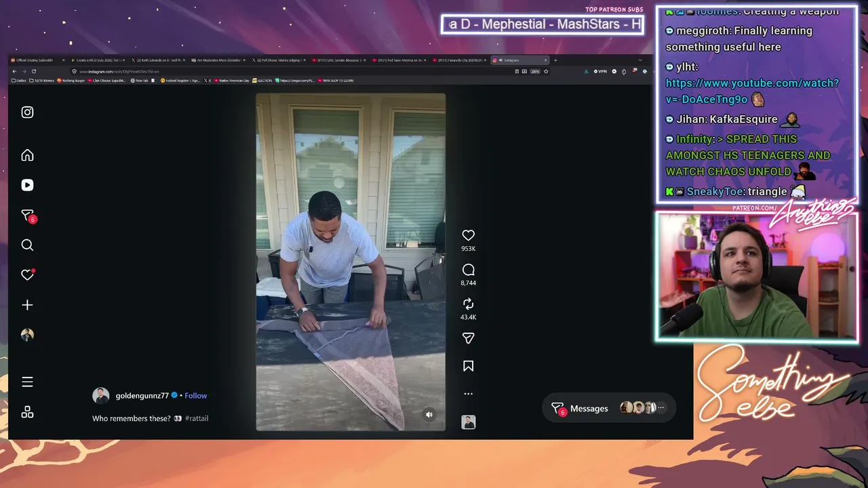Share the reel via paper plane icon

coord(468,338)
